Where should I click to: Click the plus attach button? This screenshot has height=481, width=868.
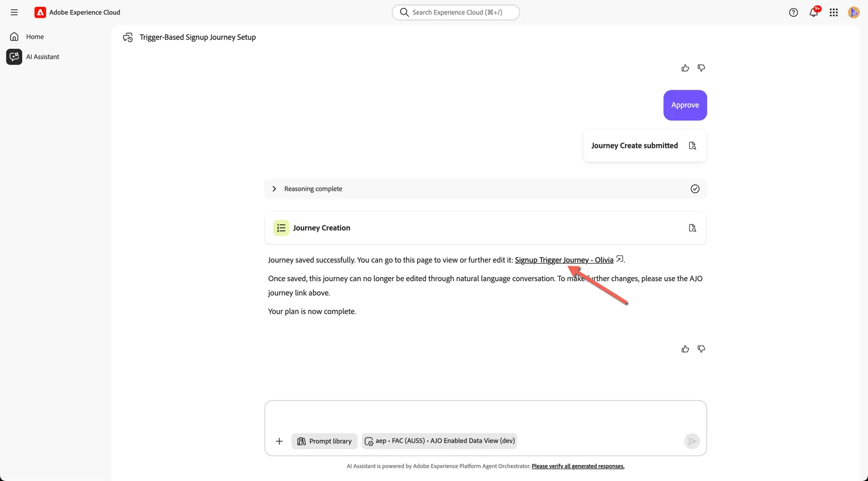point(279,441)
